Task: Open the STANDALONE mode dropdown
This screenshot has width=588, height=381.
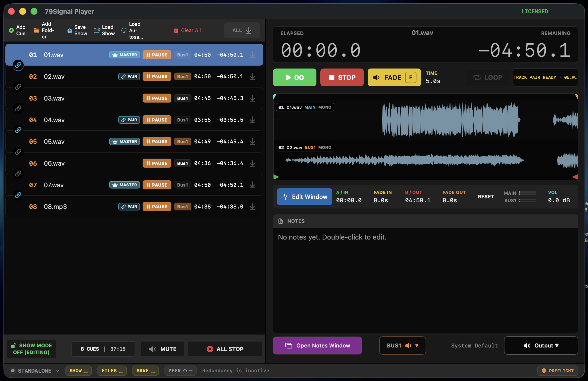Action: (x=35, y=371)
